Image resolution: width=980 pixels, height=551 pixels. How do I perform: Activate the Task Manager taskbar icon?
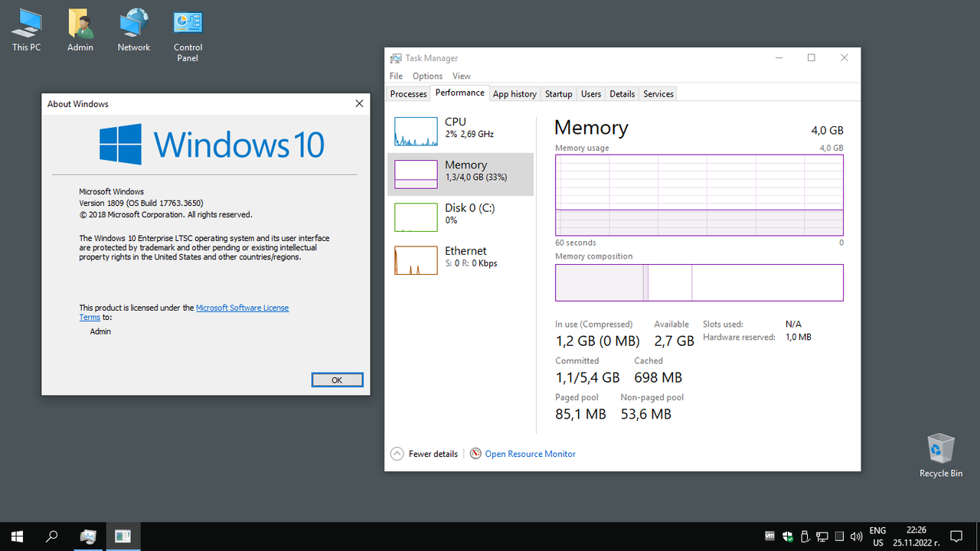coord(88,536)
